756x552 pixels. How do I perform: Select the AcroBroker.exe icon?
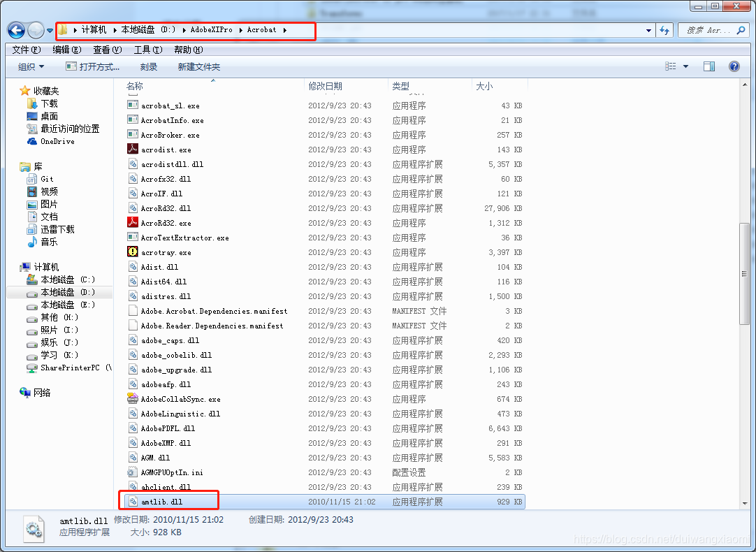[133, 134]
